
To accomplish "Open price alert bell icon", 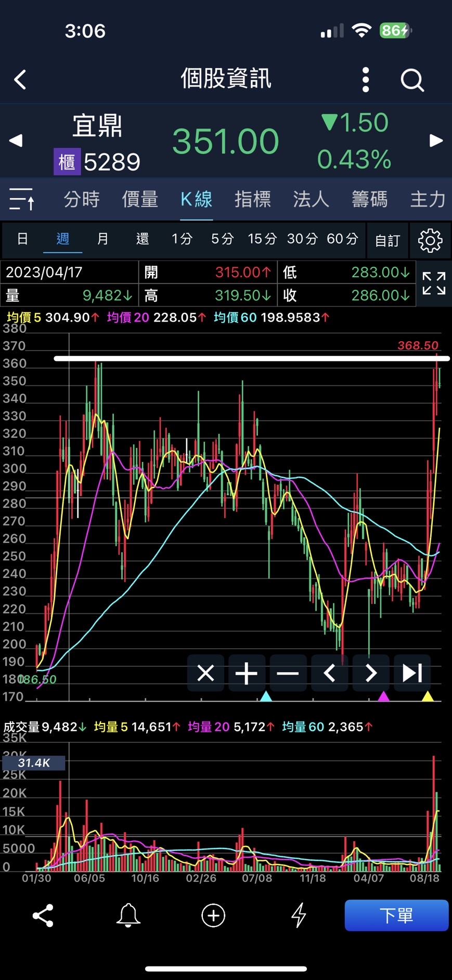I will coord(128,915).
